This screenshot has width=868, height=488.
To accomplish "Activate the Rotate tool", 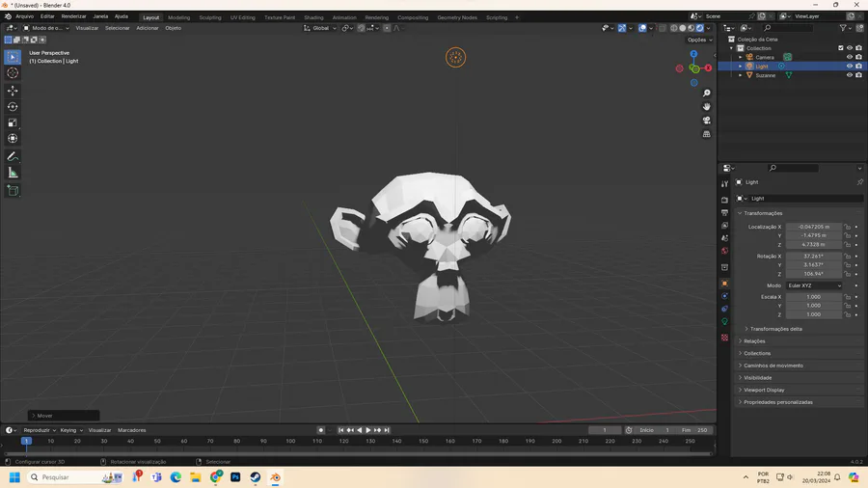I will coord(13,107).
